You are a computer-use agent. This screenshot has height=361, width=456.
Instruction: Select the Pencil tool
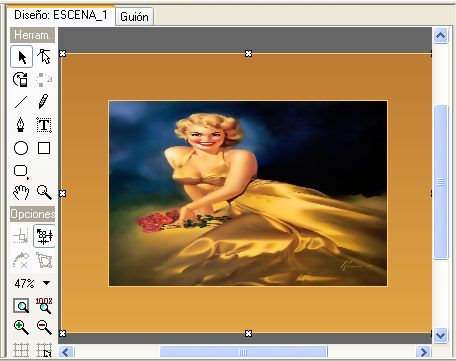point(44,102)
